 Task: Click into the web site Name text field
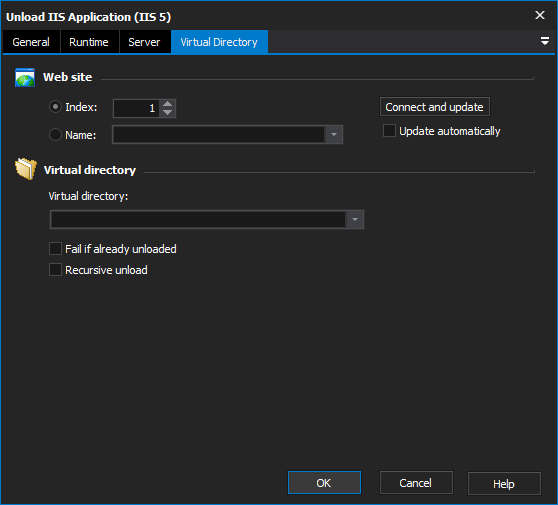pyautogui.click(x=219, y=135)
